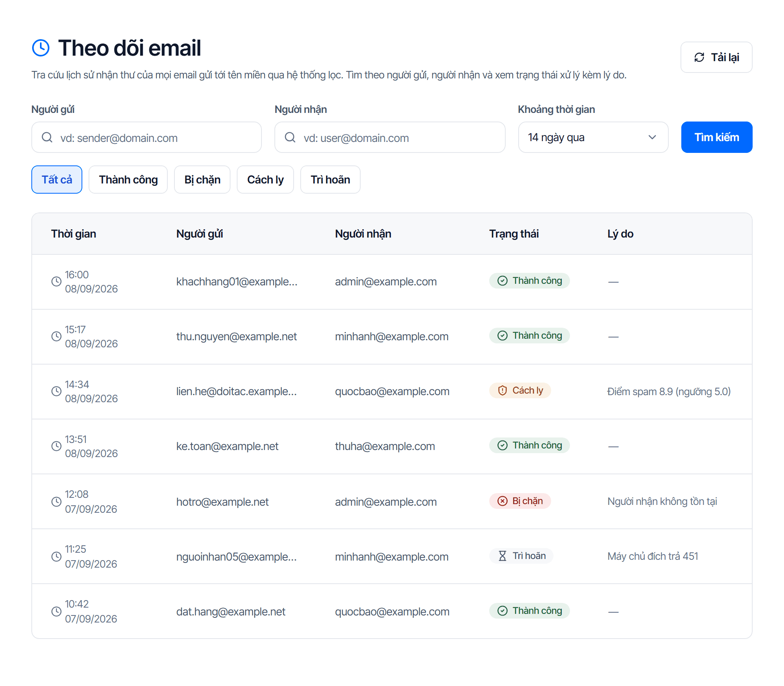784x686 pixels.
Task: Switch to the Trì hoãn filter tab
Action: [x=330, y=180]
